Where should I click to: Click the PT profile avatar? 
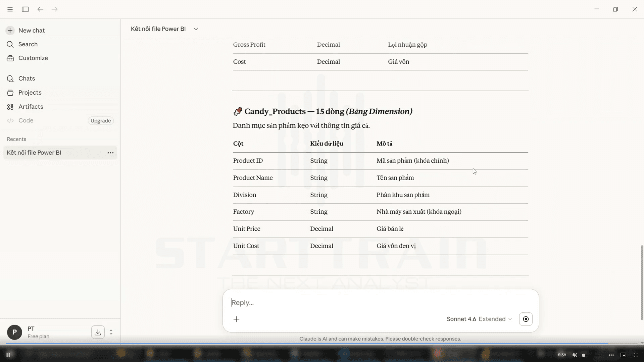14,332
